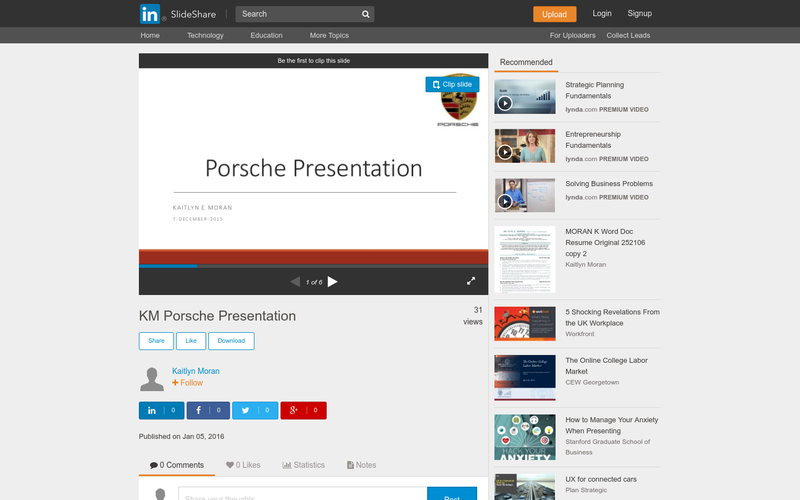Open fullscreen view of the slideshow
This screenshot has height=500, width=800.
[471, 281]
